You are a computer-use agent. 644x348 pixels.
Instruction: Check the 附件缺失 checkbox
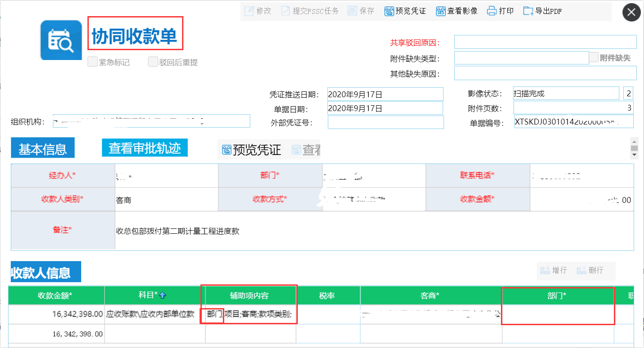593,57
